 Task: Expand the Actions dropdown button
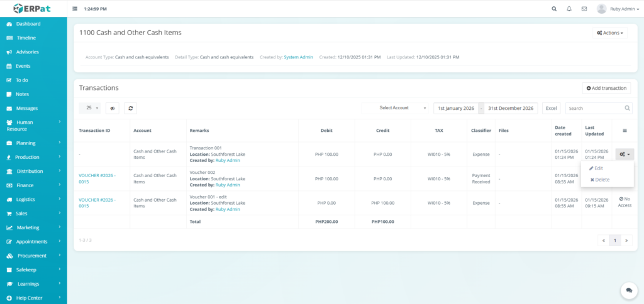(x=609, y=33)
